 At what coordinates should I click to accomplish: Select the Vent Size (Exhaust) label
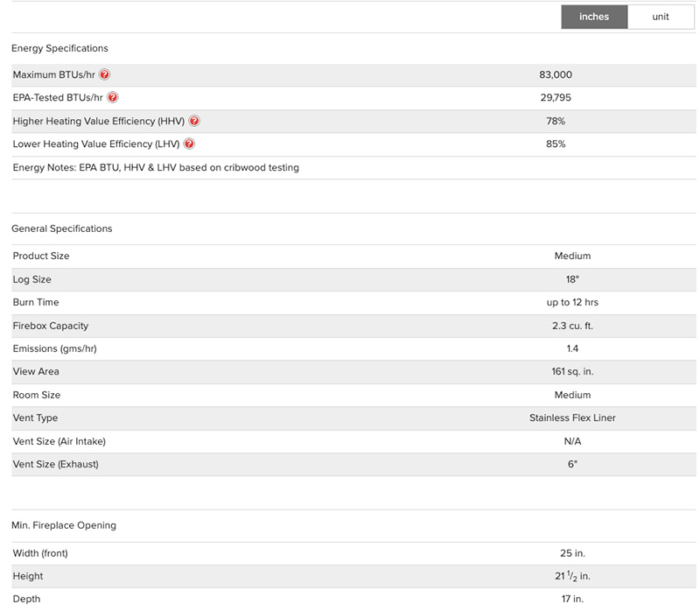(x=55, y=464)
